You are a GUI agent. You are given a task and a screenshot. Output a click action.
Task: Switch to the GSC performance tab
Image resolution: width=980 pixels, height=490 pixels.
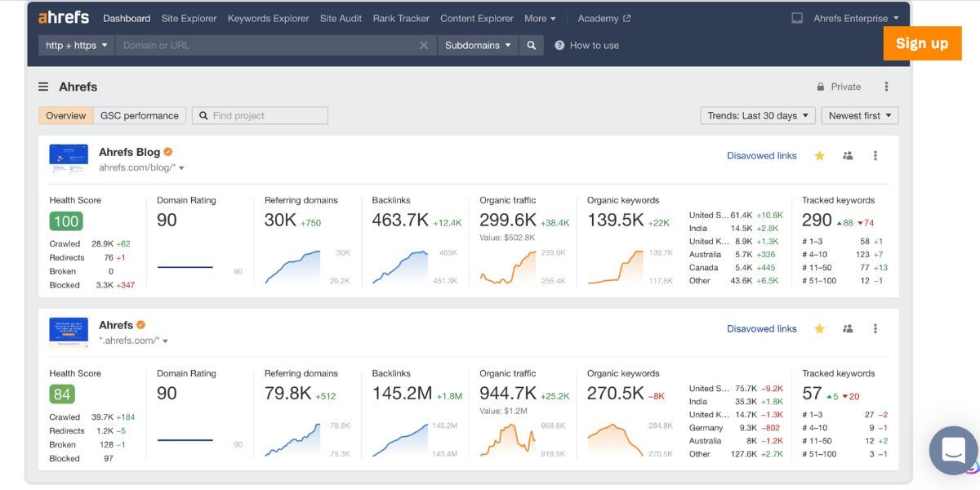point(140,116)
